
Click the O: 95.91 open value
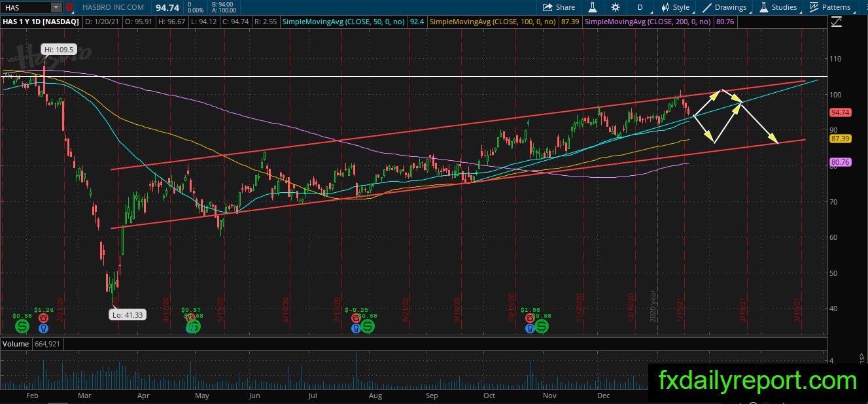pyautogui.click(x=141, y=22)
